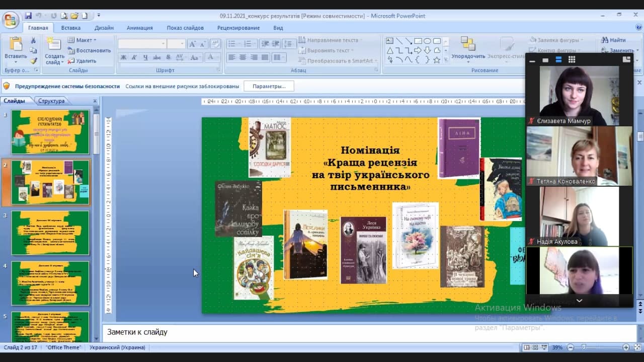Image resolution: width=644 pixels, height=362 pixels.
Task: Click the Cut scissors icon
Action: coord(33,40)
